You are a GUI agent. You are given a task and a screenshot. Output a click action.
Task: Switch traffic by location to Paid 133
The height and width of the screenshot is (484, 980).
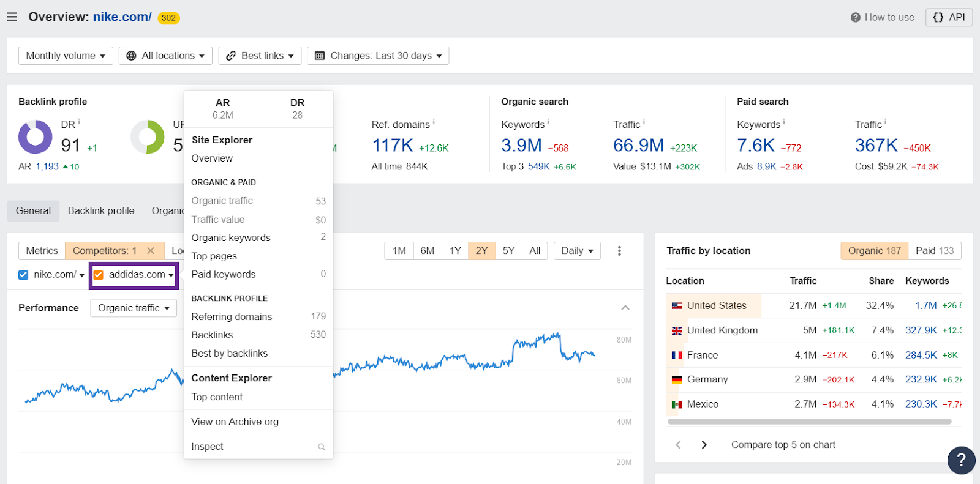point(935,251)
